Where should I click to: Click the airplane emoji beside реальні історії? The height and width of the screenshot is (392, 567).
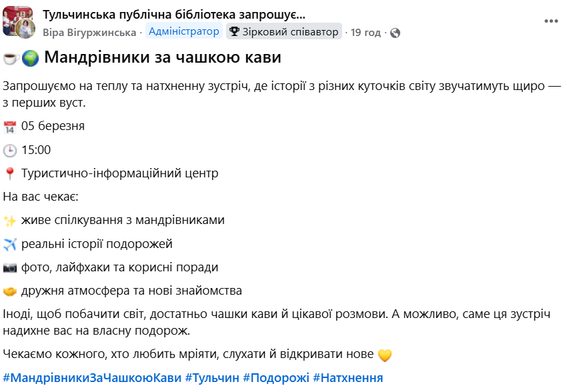(10, 245)
